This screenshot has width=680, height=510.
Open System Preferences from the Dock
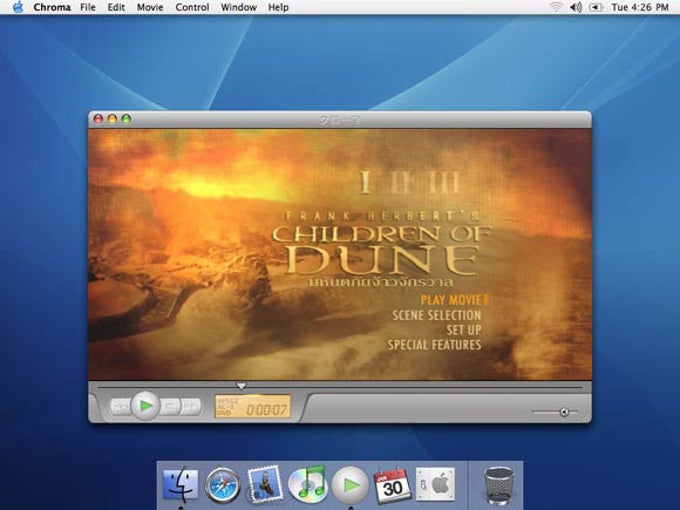pyautogui.click(x=435, y=484)
